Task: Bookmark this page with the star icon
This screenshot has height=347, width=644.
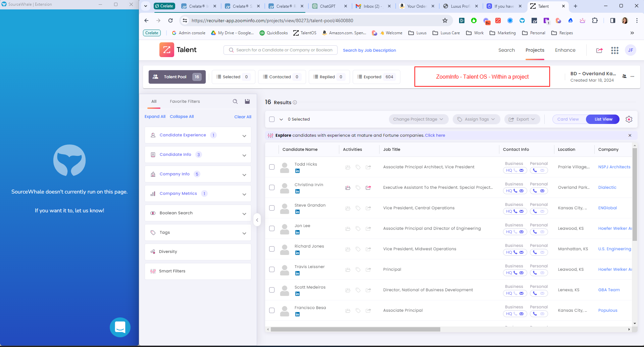Action: point(445,20)
